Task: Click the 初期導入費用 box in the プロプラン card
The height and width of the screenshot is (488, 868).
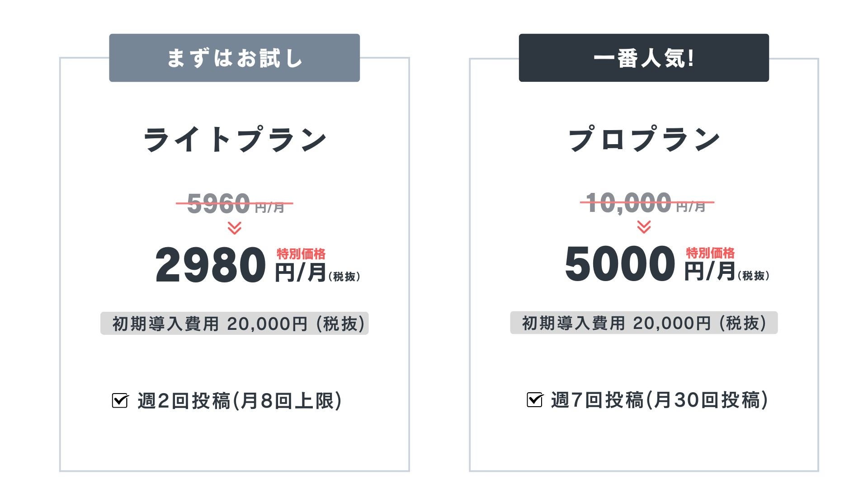Action: [x=643, y=323]
